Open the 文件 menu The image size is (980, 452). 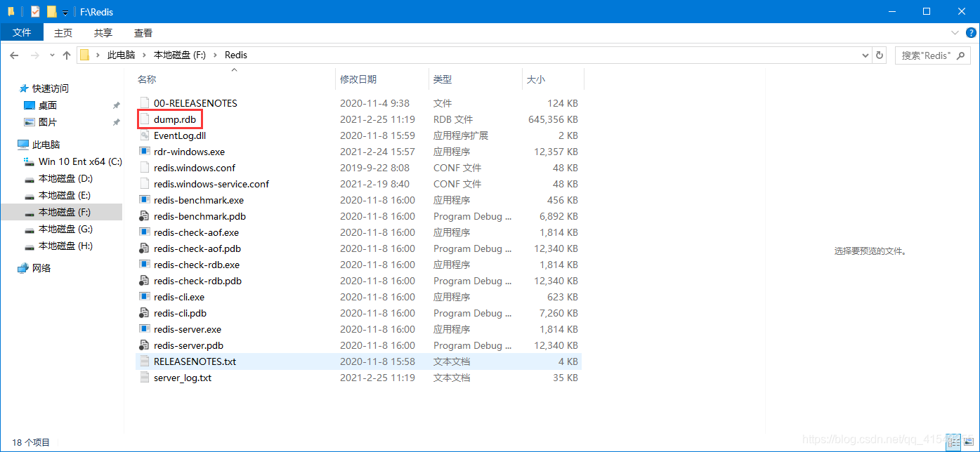coord(22,32)
